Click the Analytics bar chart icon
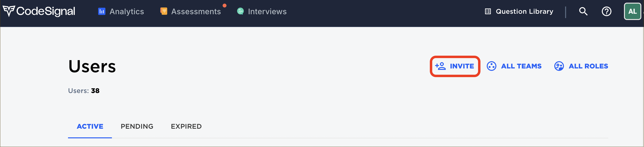Image resolution: width=644 pixels, height=147 pixels. 102,12
